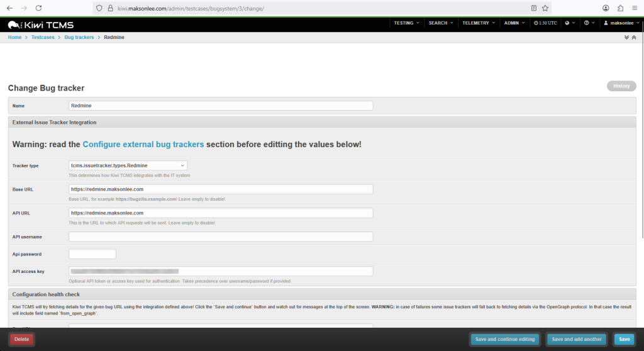This screenshot has width=644, height=351.
Task: Click the Change Bug tracker heading
Action: pyautogui.click(x=46, y=88)
